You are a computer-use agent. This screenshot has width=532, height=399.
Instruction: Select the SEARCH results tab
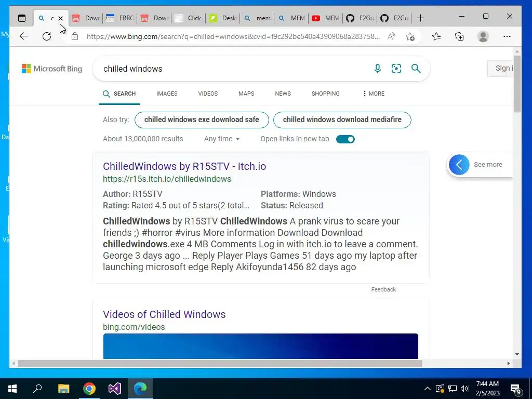coord(119,94)
